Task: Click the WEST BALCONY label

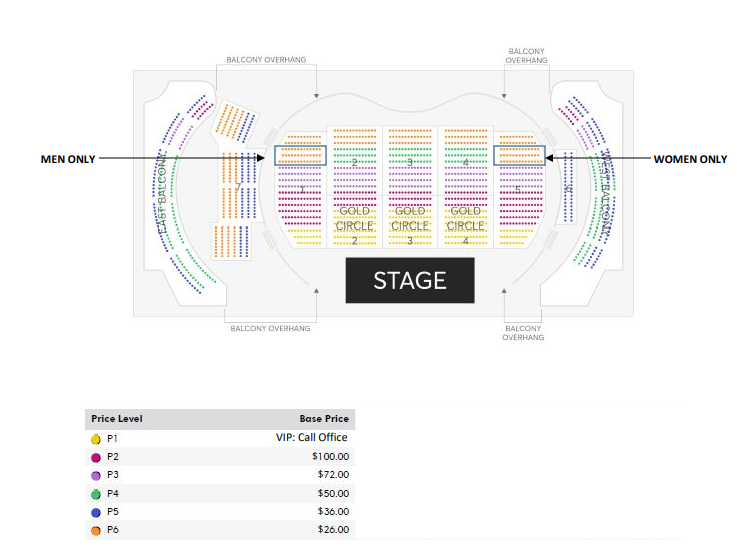Action: [x=606, y=194]
